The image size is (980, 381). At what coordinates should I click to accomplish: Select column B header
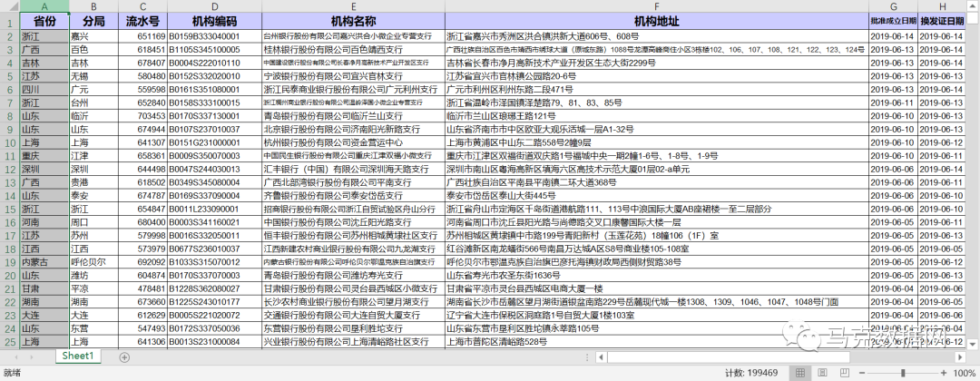coord(93,6)
